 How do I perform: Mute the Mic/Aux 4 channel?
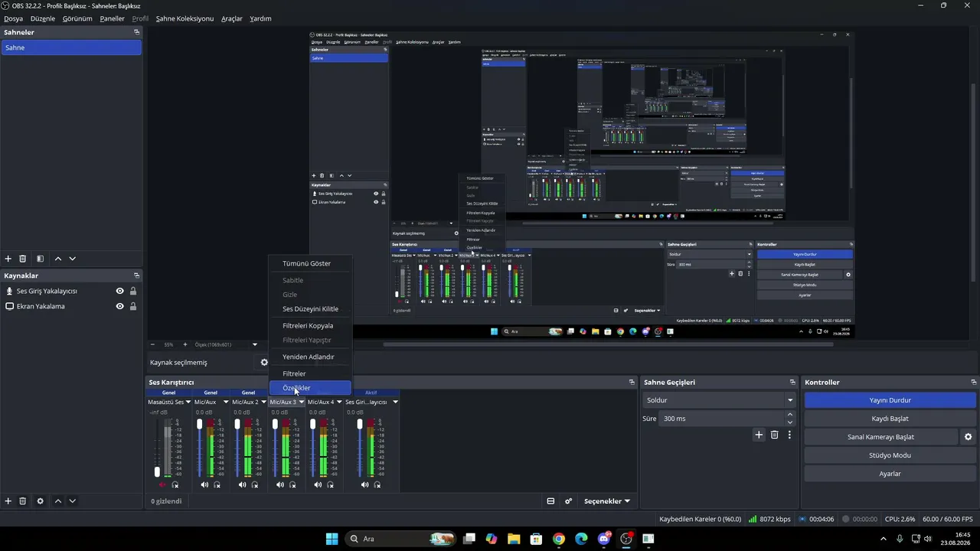[318, 484]
